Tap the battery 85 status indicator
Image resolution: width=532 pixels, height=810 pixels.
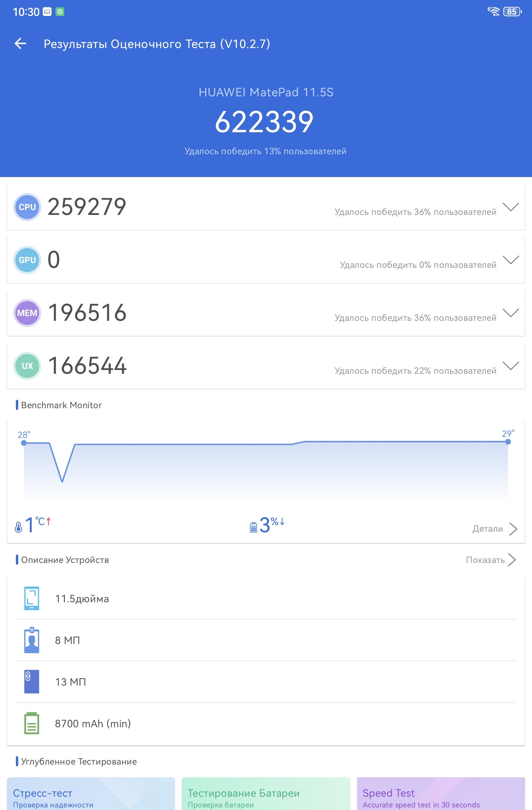(x=512, y=12)
